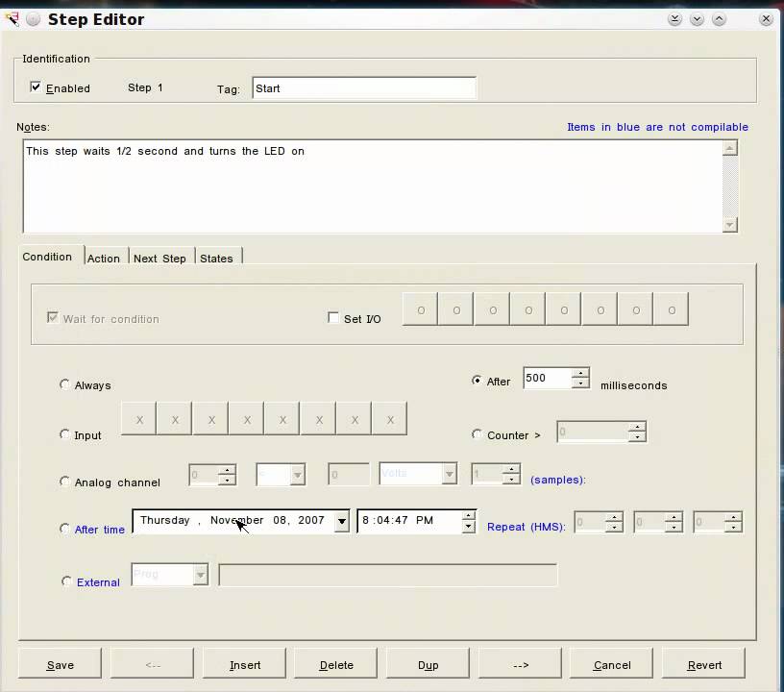Click the last Set I/O output bit button
This screenshot has height=692, width=784.
pos(672,309)
